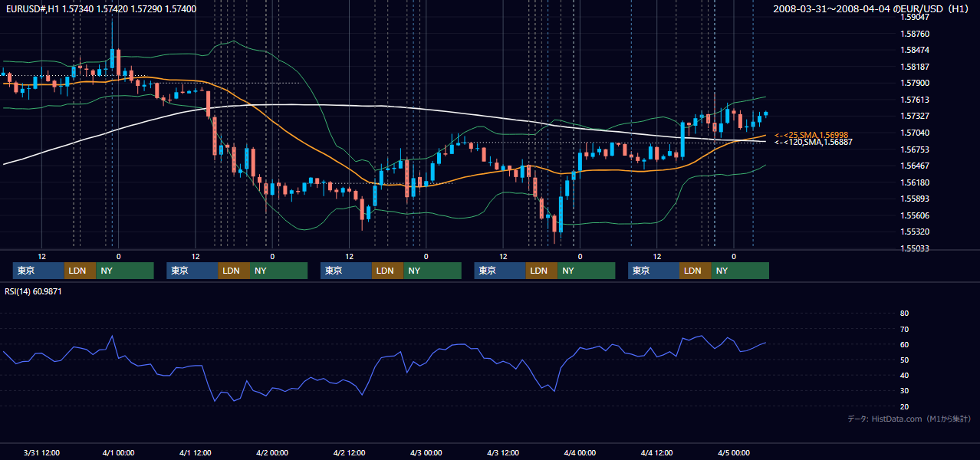Click the 4/1 00:00 time axis label

(x=118, y=453)
